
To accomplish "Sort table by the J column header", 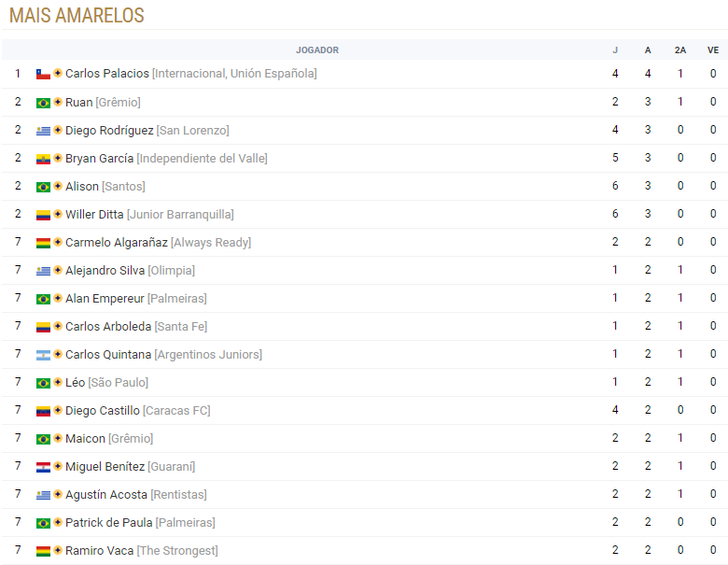I will click(615, 50).
